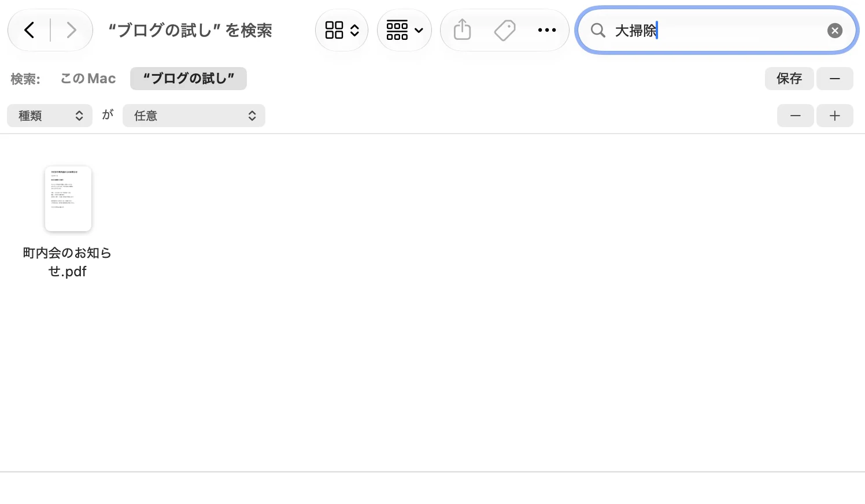Open the 種類 criteria dropdown
Screen dimensions: 865x504
[50, 116]
